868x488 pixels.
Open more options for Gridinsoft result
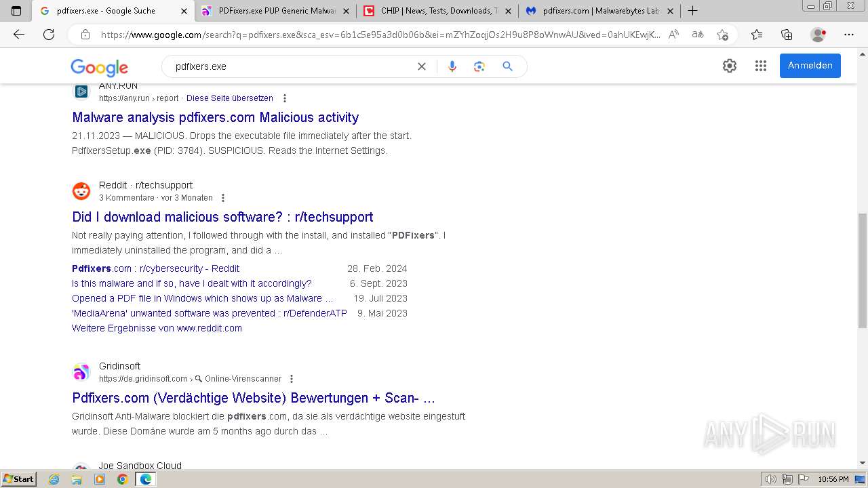292,379
